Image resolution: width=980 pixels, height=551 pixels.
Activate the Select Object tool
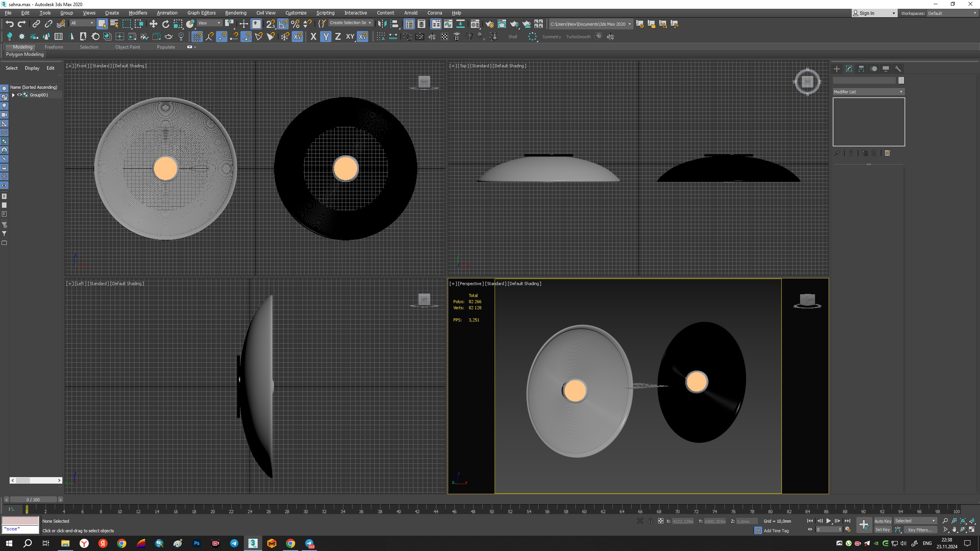pyautogui.click(x=102, y=24)
